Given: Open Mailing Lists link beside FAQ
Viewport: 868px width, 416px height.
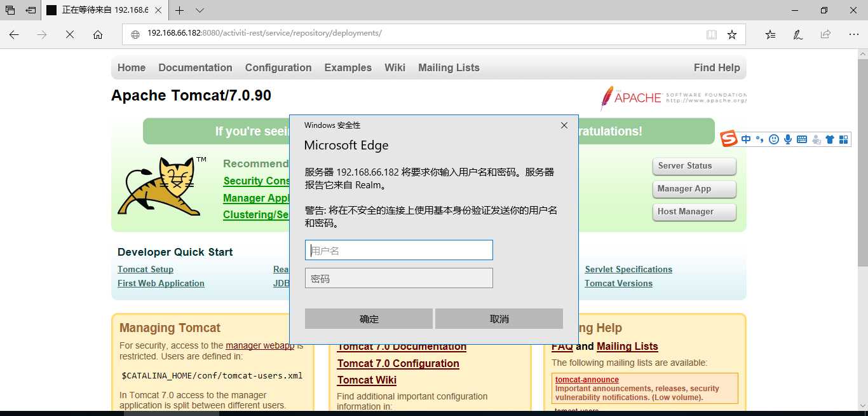Looking at the screenshot, I should pyautogui.click(x=627, y=346).
